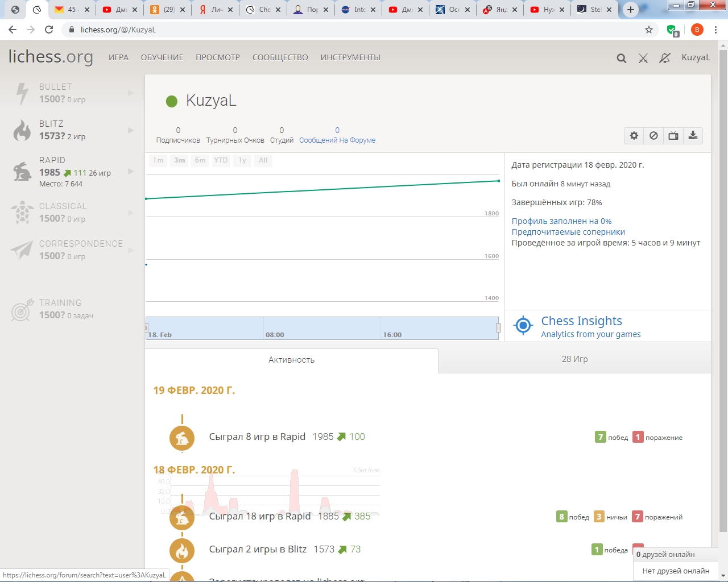Click the Blitz flame icon in sidebar
Image resolution: width=728 pixels, height=582 pixels.
click(x=22, y=130)
